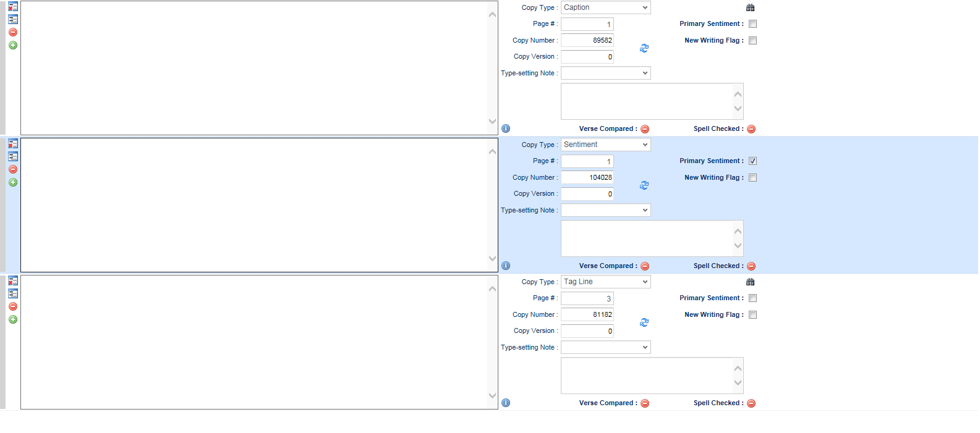Click the red minus icon left of the Sentiment text box
This screenshot has width=980, height=433.
[x=13, y=169]
